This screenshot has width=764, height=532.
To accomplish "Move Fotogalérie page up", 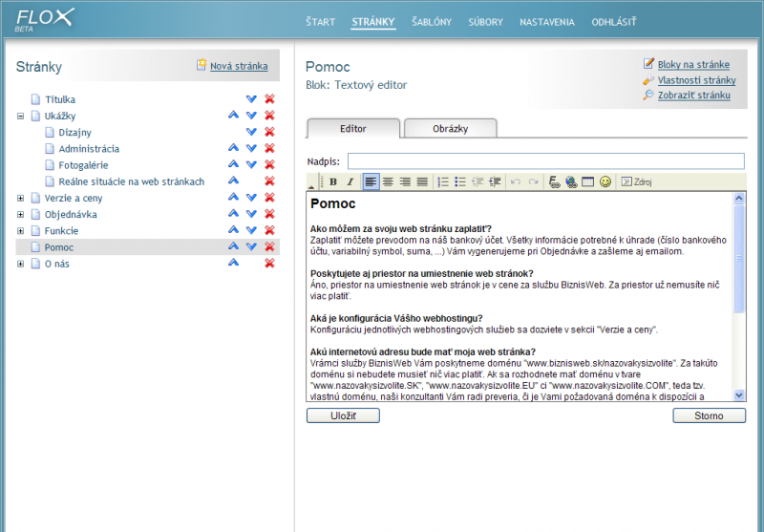I will pos(233,164).
